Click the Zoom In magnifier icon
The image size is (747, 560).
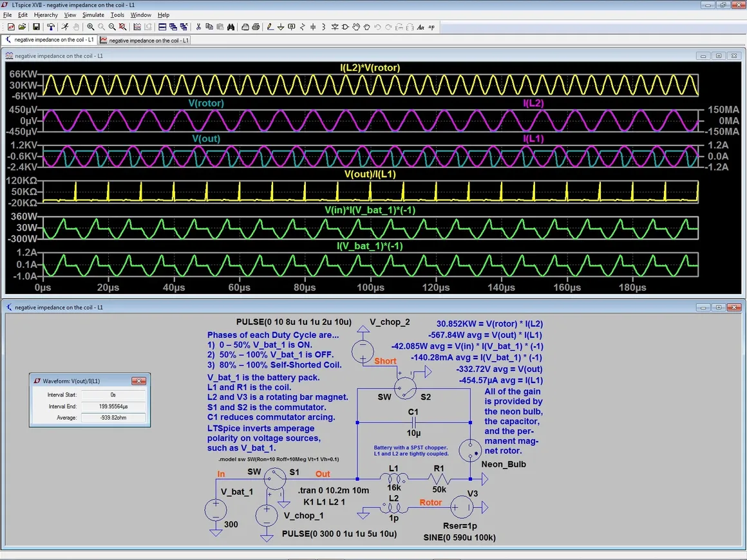coord(90,27)
